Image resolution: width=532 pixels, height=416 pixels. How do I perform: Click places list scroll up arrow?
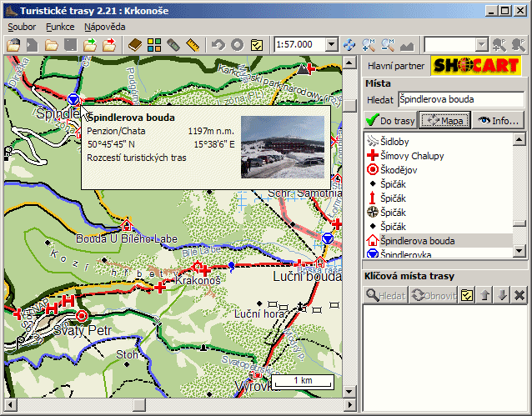click(x=519, y=139)
